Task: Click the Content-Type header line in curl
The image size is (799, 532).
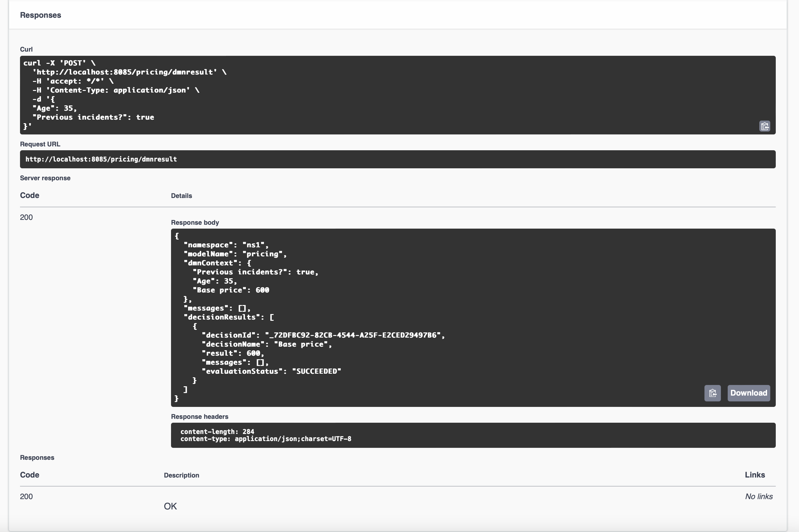Action: tap(116, 90)
